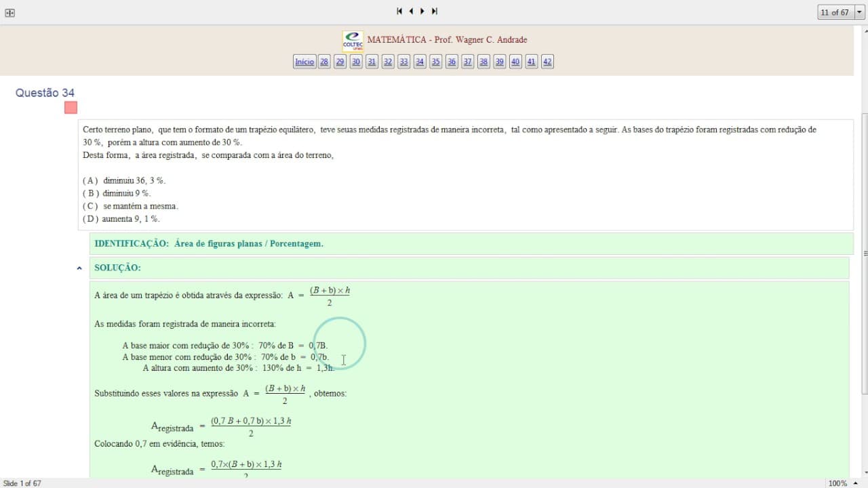Open the 100% zoom level menu arrow
This screenshot has height=488, width=868.
[856, 483]
